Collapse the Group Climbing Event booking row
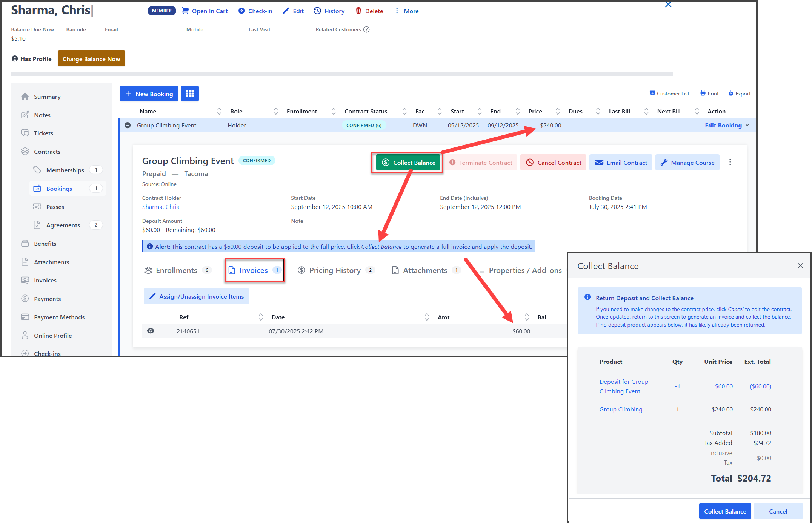Screen dimensions: 812x523 (128, 125)
